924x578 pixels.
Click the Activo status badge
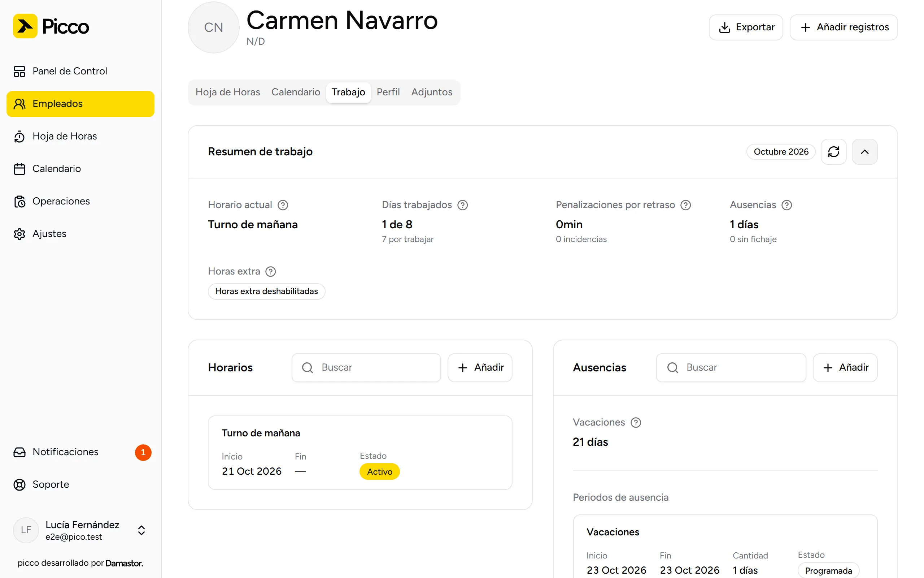(380, 472)
